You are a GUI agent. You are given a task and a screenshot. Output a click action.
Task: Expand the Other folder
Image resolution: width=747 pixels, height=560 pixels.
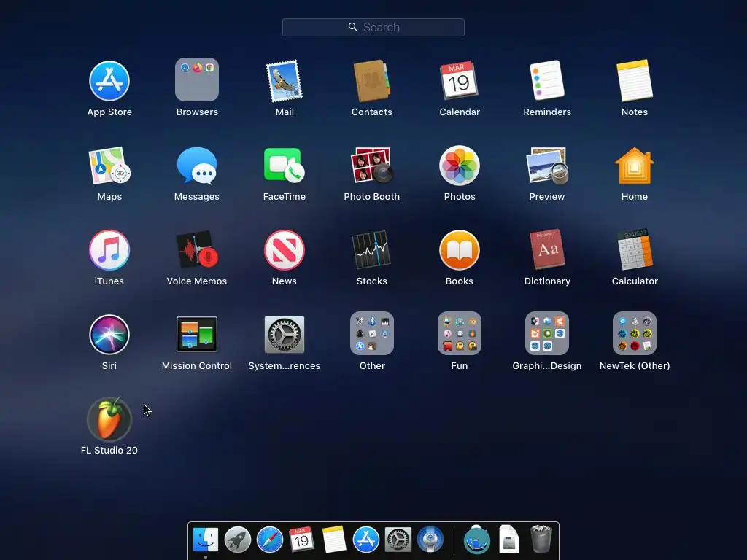click(x=371, y=333)
